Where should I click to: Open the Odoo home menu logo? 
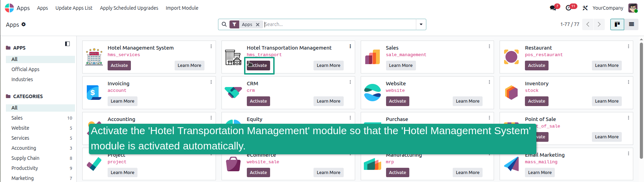click(9, 8)
